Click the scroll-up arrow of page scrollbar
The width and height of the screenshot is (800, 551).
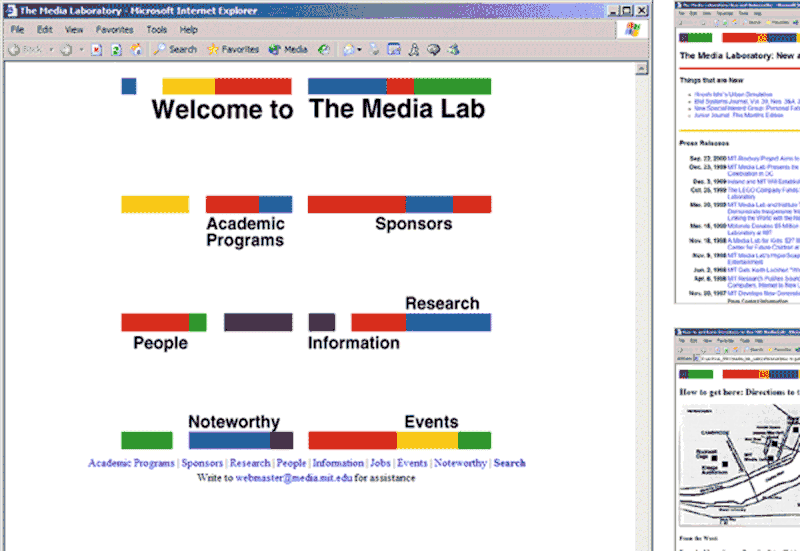click(x=642, y=69)
